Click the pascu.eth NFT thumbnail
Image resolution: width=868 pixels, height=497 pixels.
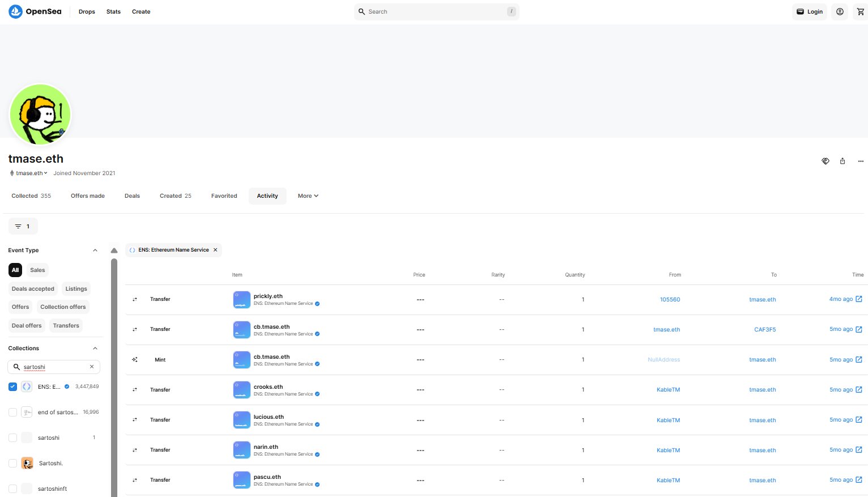[242, 479]
